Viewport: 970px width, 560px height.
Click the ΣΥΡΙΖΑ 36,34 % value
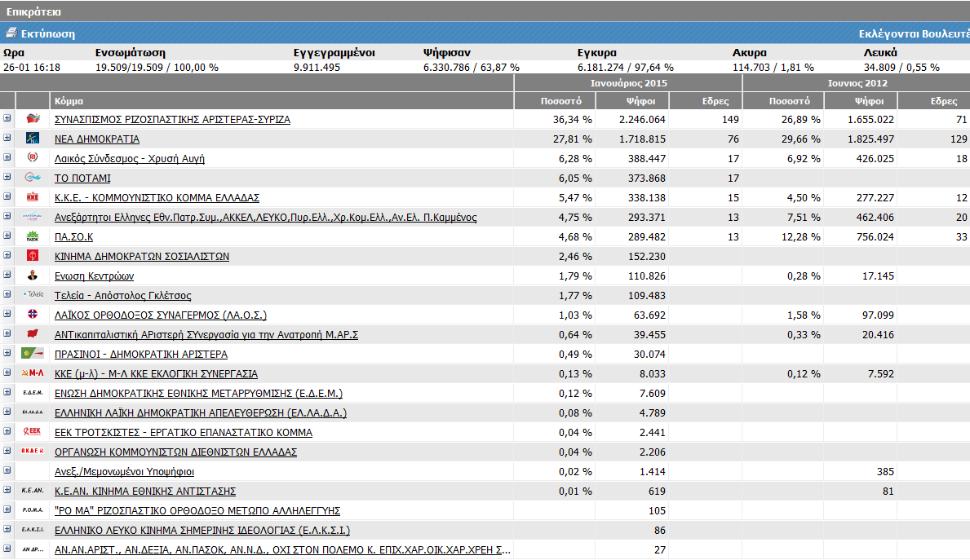pyautogui.click(x=572, y=119)
